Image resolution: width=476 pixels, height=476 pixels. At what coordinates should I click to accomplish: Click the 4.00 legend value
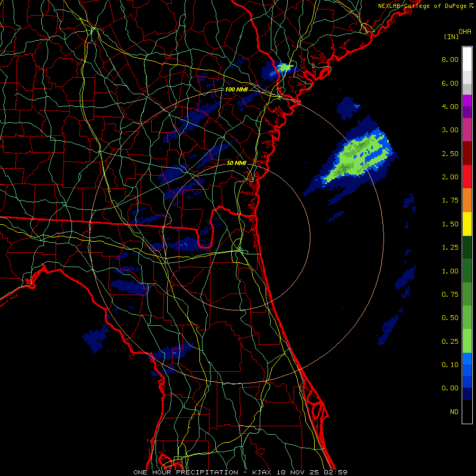450,106
